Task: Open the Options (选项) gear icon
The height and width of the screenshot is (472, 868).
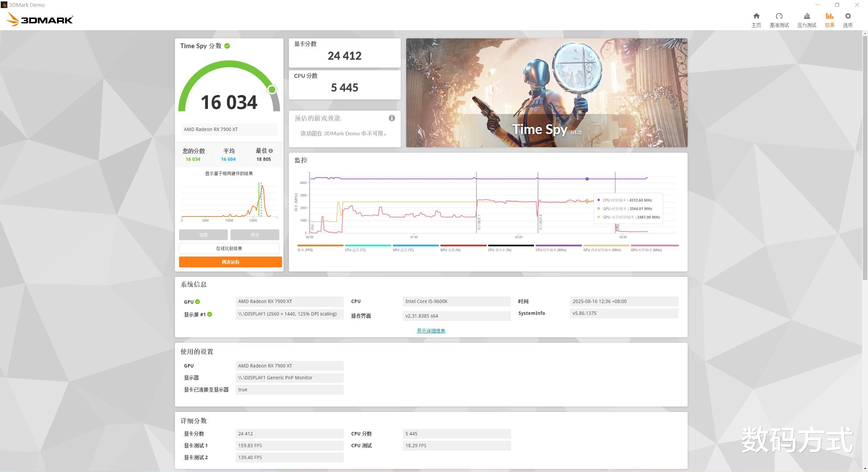Action: (848, 16)
